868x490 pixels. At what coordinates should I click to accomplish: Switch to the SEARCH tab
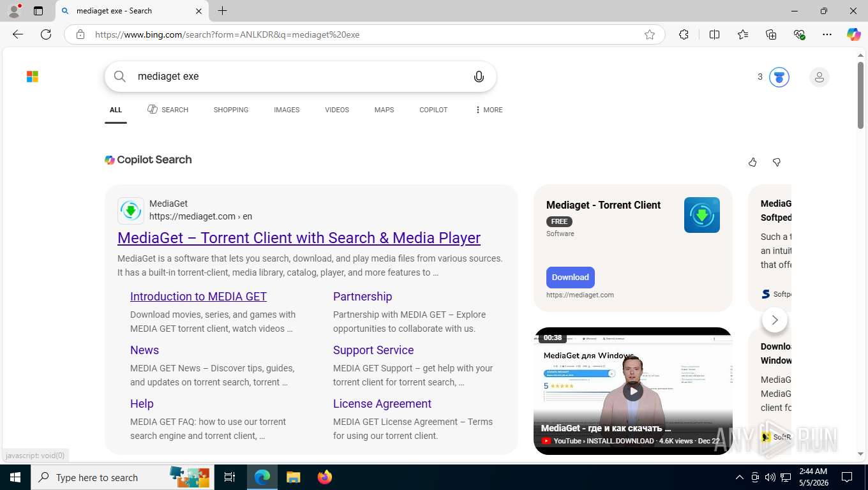tap(168, 110)
